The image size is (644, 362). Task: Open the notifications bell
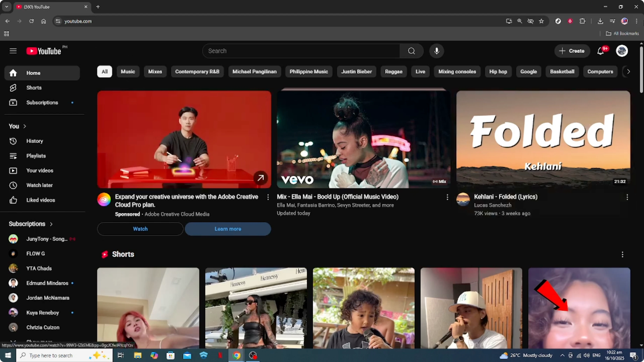pos(600,51)
